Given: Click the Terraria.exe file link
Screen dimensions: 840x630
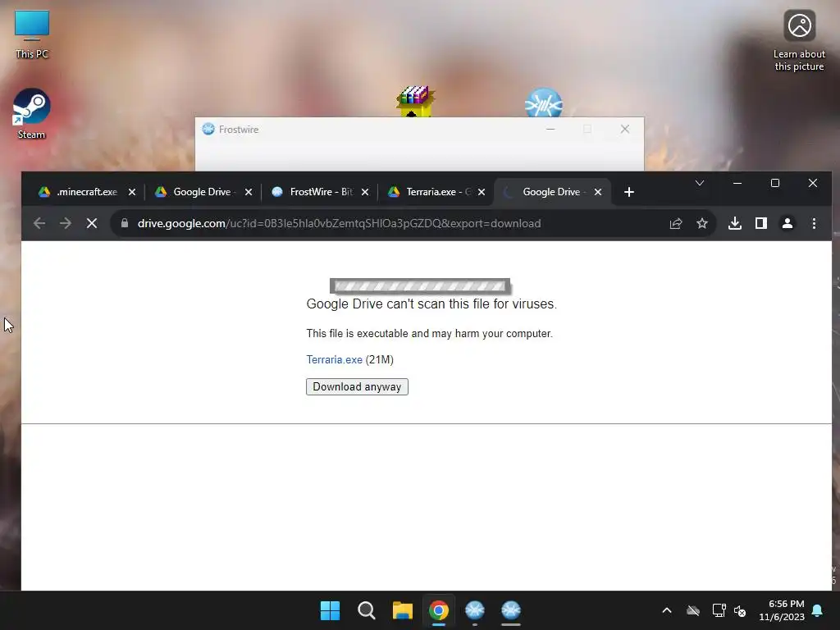Looking at the screenshot, I should coord(335,359).
